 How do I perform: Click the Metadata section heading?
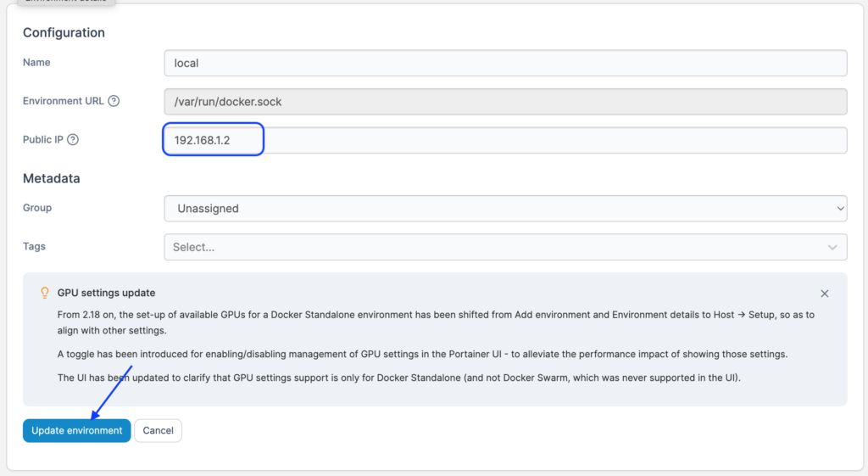click(51, 179)
